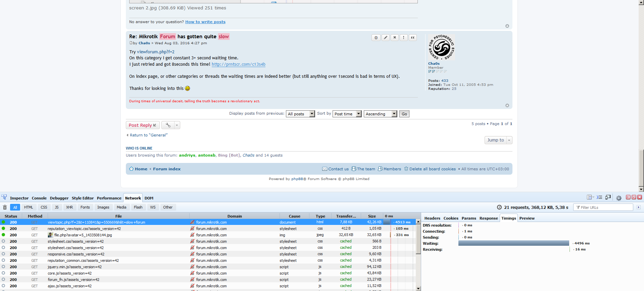Switch to the Inspector tab
This screenshot has height=291, width=644.
point(19,198)
